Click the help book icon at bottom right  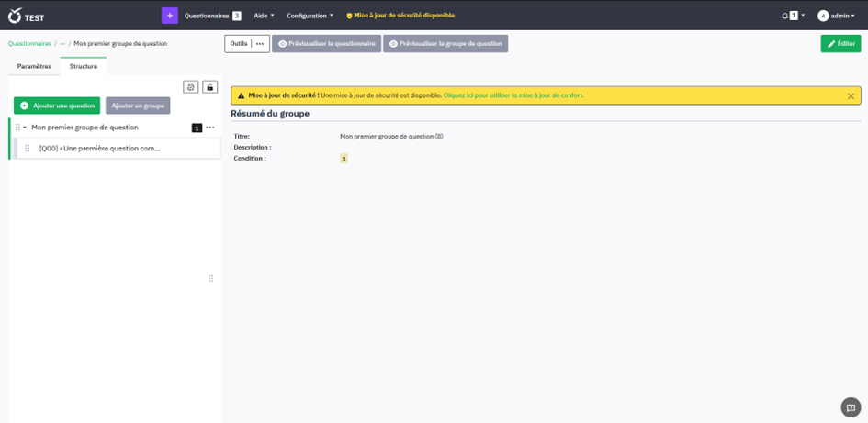(x=851, y=407)
